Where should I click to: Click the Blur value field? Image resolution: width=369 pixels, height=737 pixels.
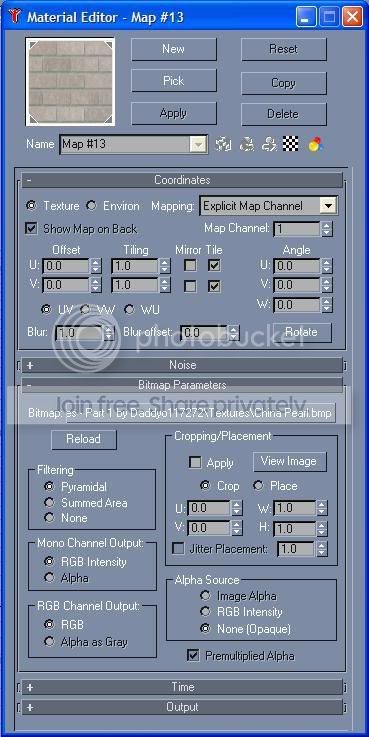[x=79, y=333]
